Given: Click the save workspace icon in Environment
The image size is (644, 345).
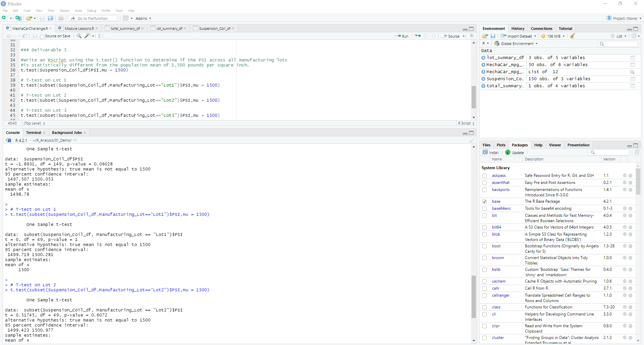Looking at the screenshot, I should [493, 36].
